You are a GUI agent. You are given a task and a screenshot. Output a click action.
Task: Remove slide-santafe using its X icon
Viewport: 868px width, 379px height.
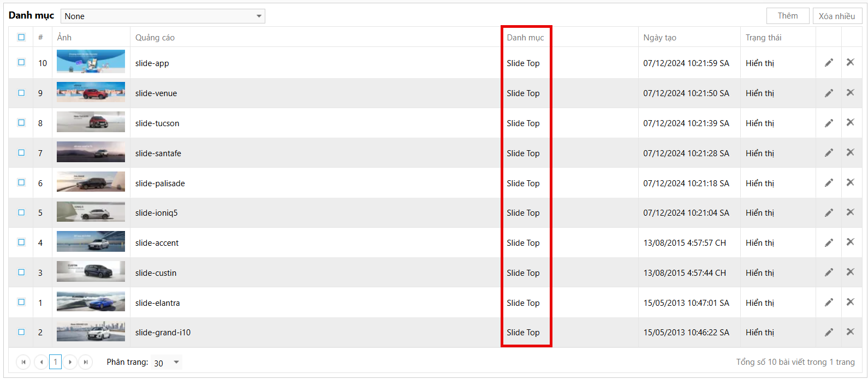tap(850, 152)
